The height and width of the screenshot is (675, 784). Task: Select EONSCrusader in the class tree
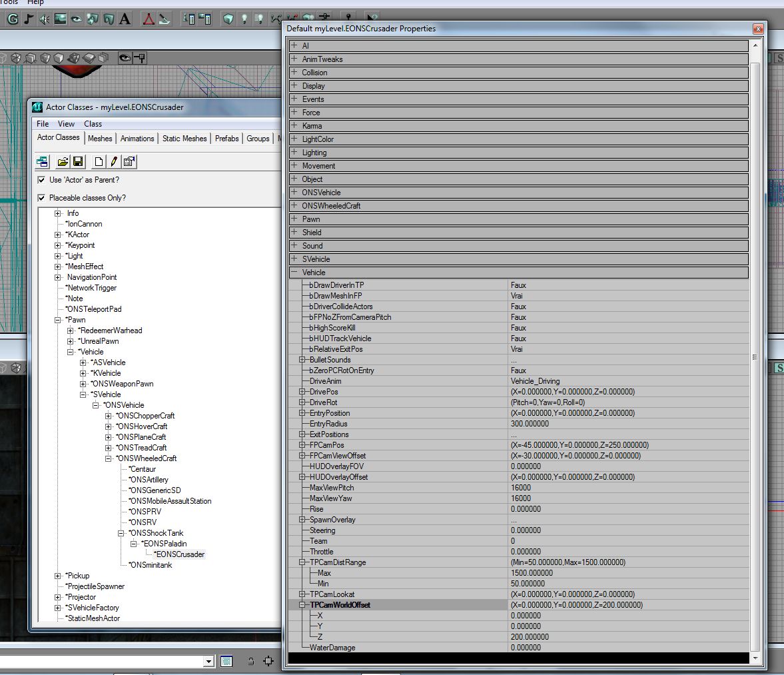coord(181,554)
